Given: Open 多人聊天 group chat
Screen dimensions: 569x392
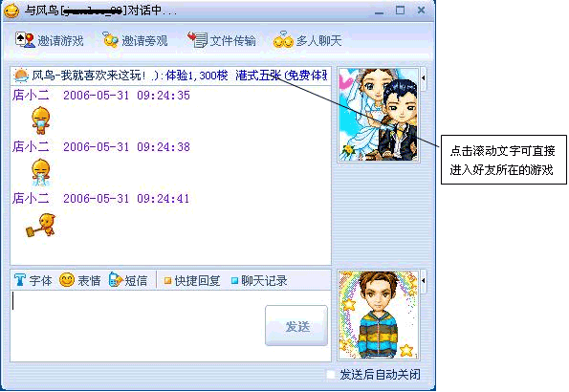Looking at the screenshot, I should click(x=307, y=40).
